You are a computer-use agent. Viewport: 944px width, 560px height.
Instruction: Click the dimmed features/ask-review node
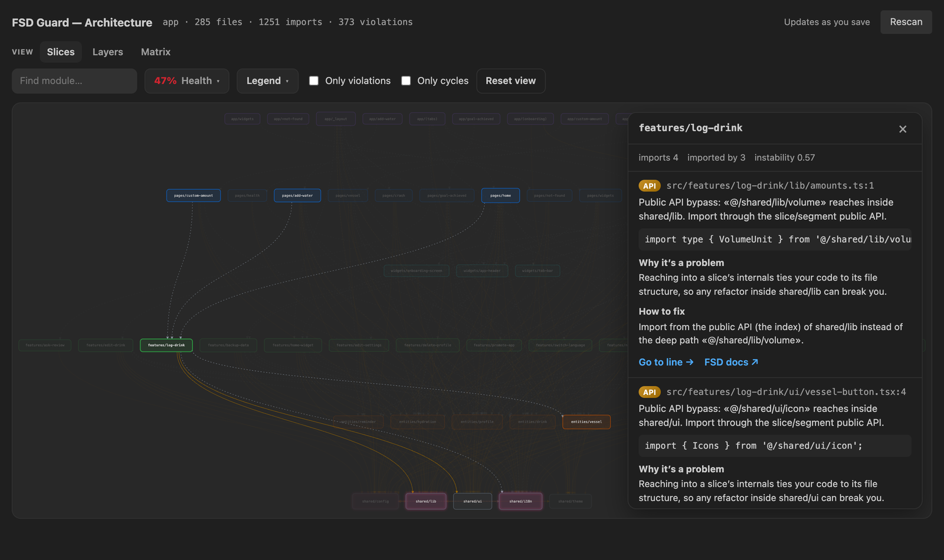pyautogui.click(x=45, y=345)
